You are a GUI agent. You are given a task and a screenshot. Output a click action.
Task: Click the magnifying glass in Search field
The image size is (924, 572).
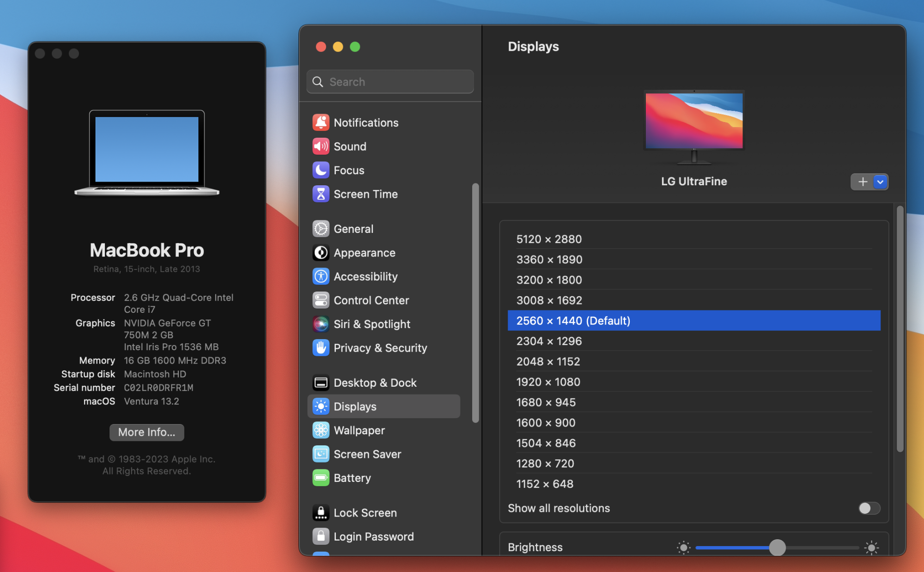pos(318,82)
